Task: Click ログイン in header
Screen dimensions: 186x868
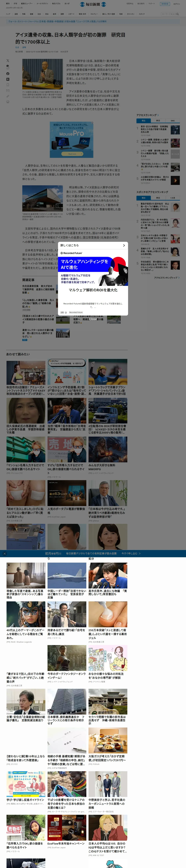Action: [177, 4]
